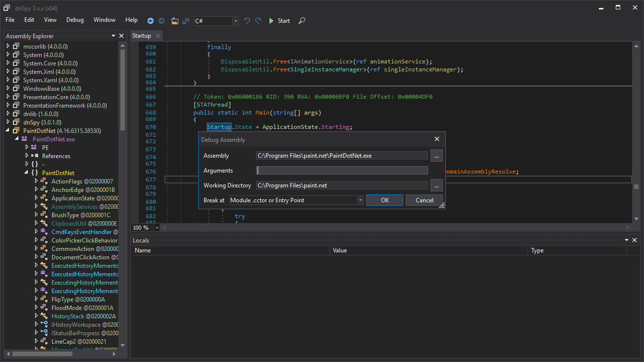Click the Save All disk icon

(186, 21)
